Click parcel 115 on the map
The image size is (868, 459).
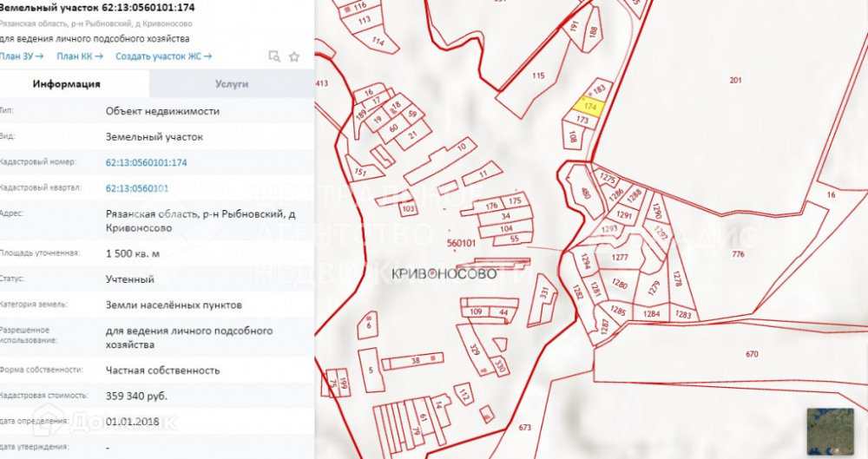point(537,75)
